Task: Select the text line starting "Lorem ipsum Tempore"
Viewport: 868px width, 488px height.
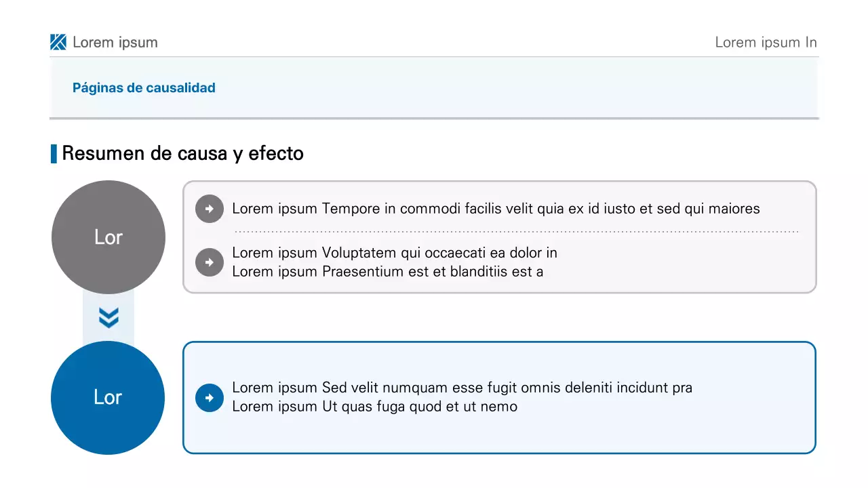Action: click(496, 209)
